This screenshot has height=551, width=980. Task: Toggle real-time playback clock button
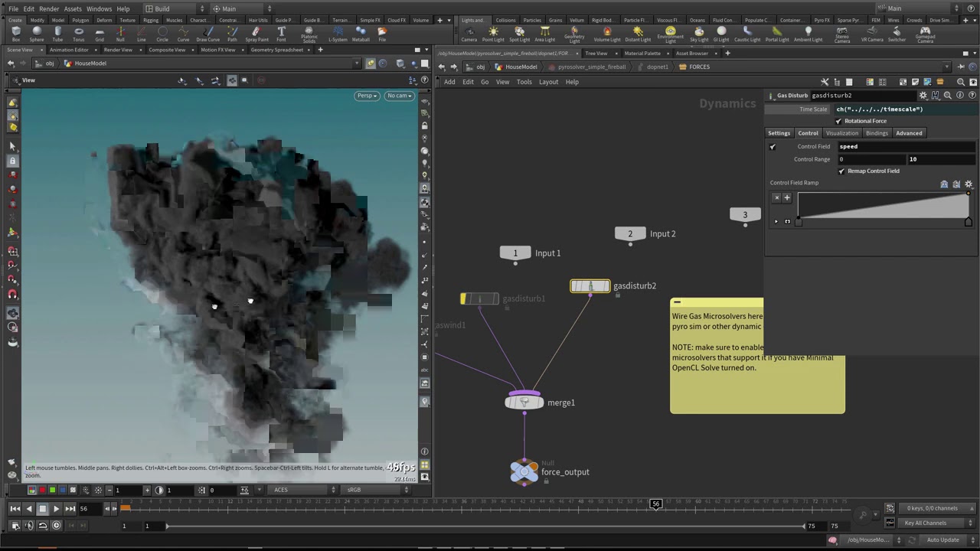click(56, 526)
